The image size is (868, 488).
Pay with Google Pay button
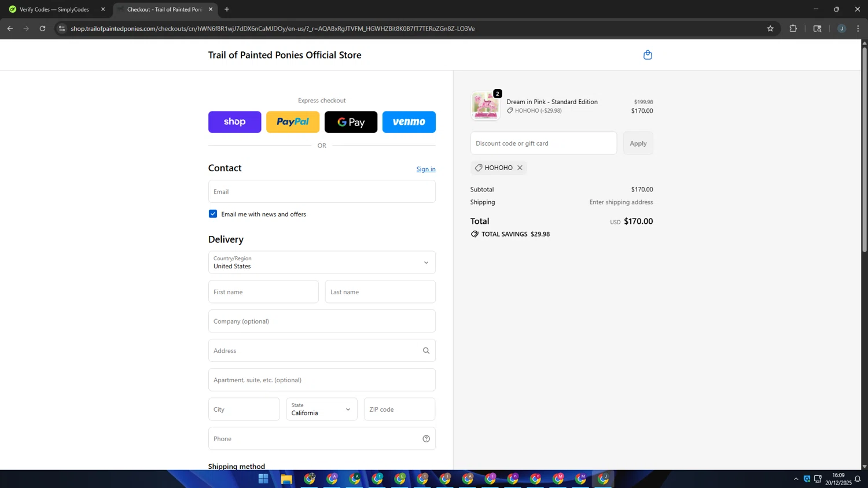click(351, 122)
